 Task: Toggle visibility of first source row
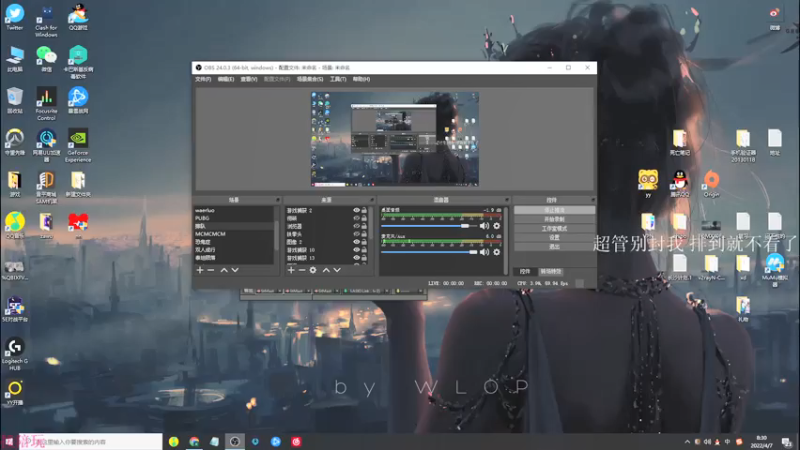click(x=357, y=210)
